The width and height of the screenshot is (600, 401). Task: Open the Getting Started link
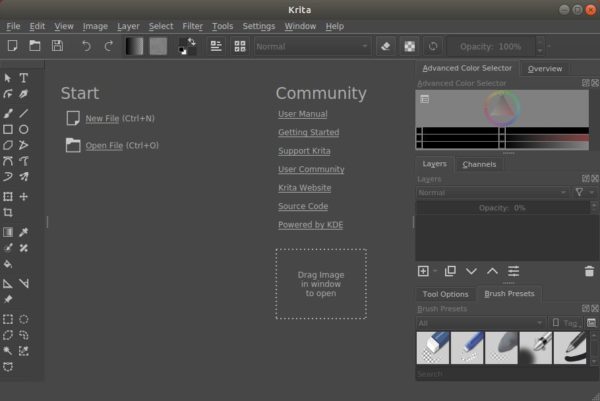(x=308, y=132)
